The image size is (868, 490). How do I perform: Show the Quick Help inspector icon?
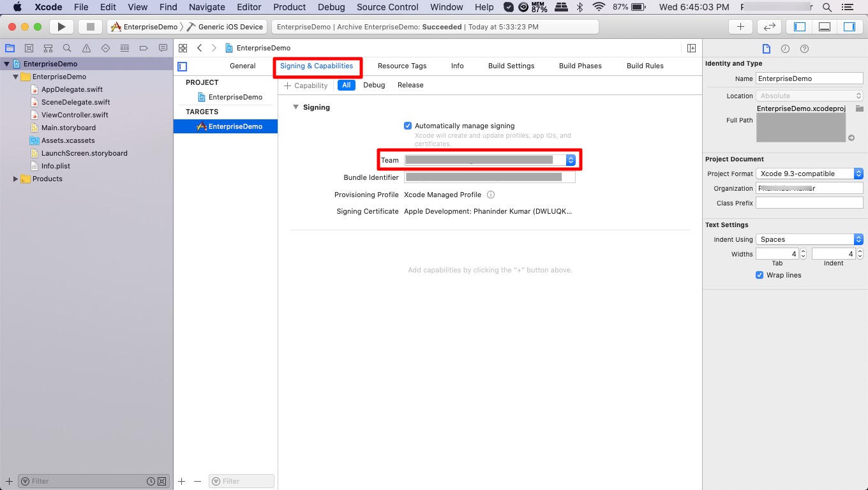point(804,48)
